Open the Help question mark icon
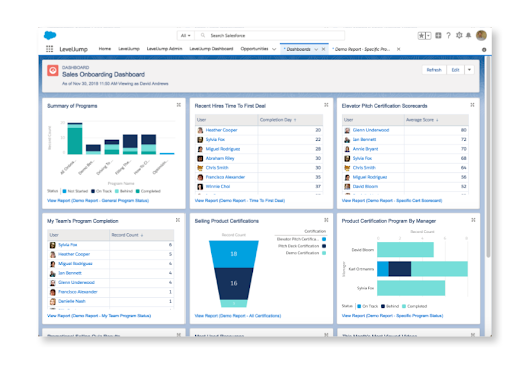Screen dimensions: 512x367 [449, 35]
